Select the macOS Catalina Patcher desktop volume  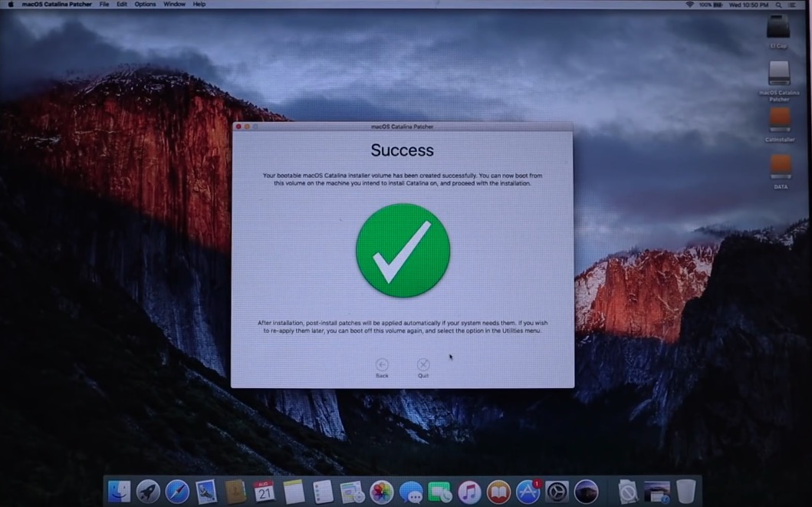(x=779, y=73)
